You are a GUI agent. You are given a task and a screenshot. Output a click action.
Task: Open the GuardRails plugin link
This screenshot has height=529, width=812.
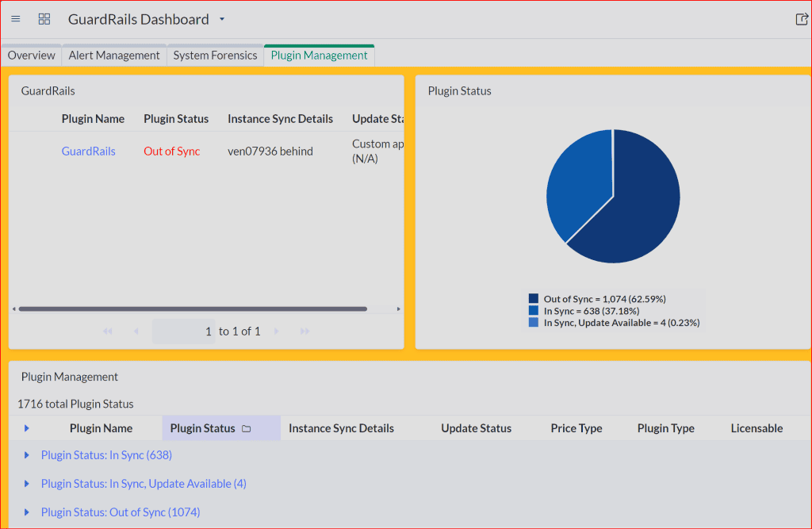89,151
